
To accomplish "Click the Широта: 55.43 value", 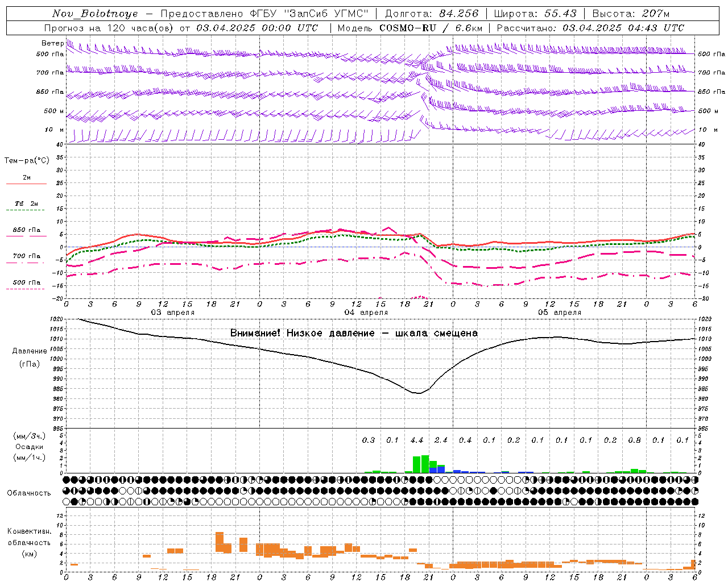I will (535, 14).
